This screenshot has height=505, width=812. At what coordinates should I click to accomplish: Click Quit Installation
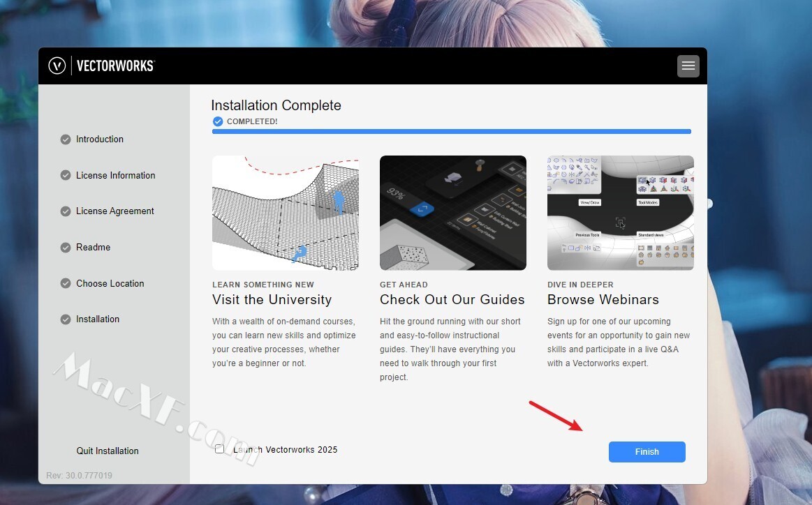point(108,451)
